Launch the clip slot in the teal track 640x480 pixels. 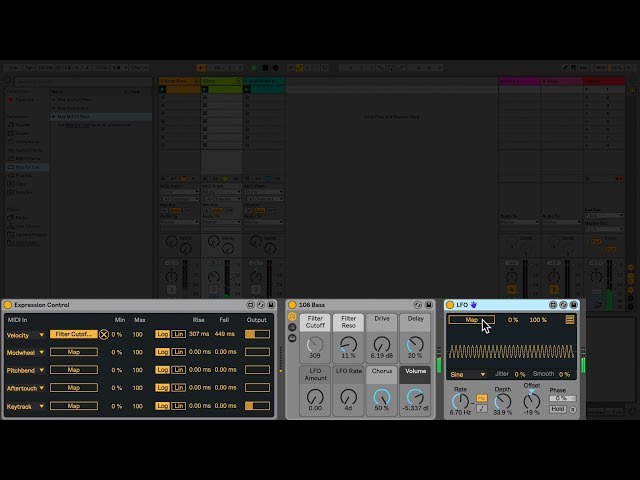[x=247, y=89]
